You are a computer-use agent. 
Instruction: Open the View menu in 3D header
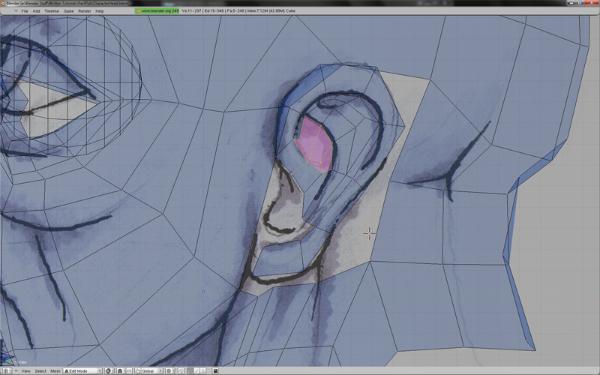(26, 371)
